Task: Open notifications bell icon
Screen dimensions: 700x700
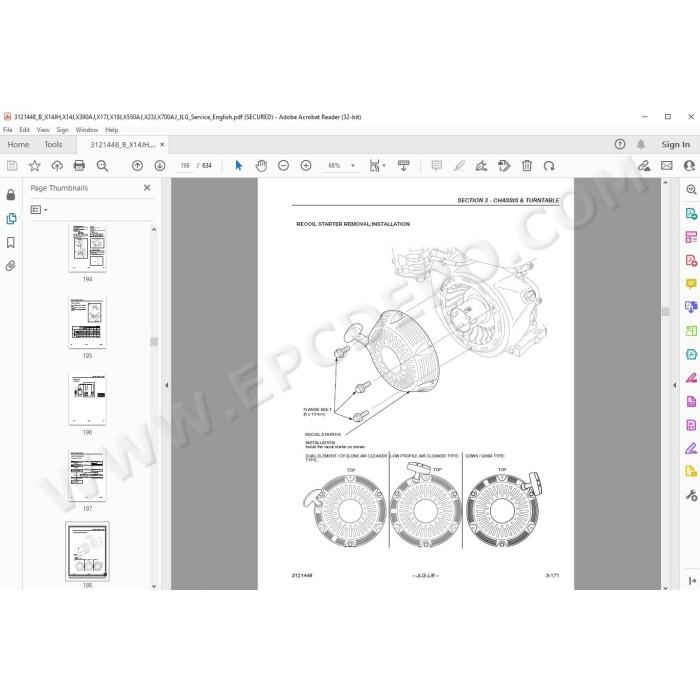Action: tap(641, 144)
